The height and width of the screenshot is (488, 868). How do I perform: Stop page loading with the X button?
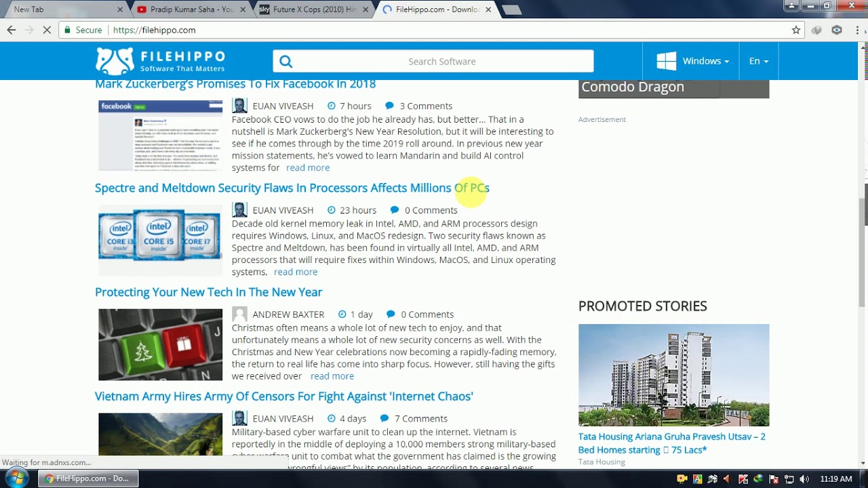(x=47, y=30)
